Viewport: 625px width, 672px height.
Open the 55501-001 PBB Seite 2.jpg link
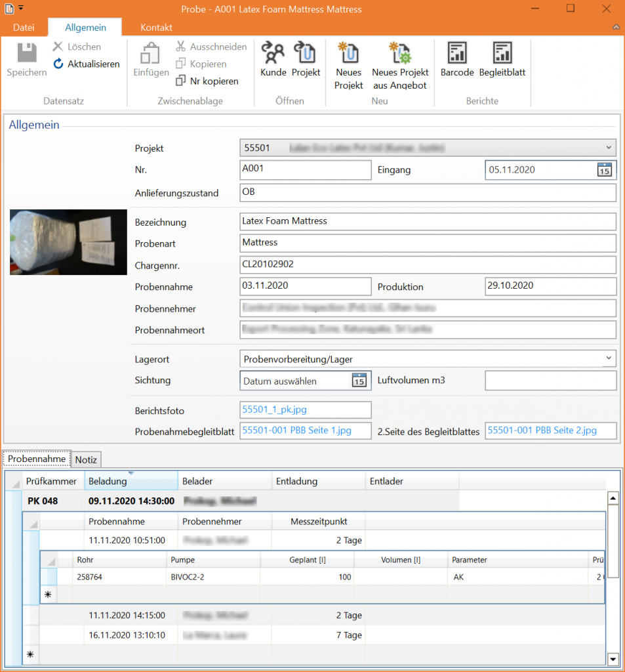click(542, 430)
